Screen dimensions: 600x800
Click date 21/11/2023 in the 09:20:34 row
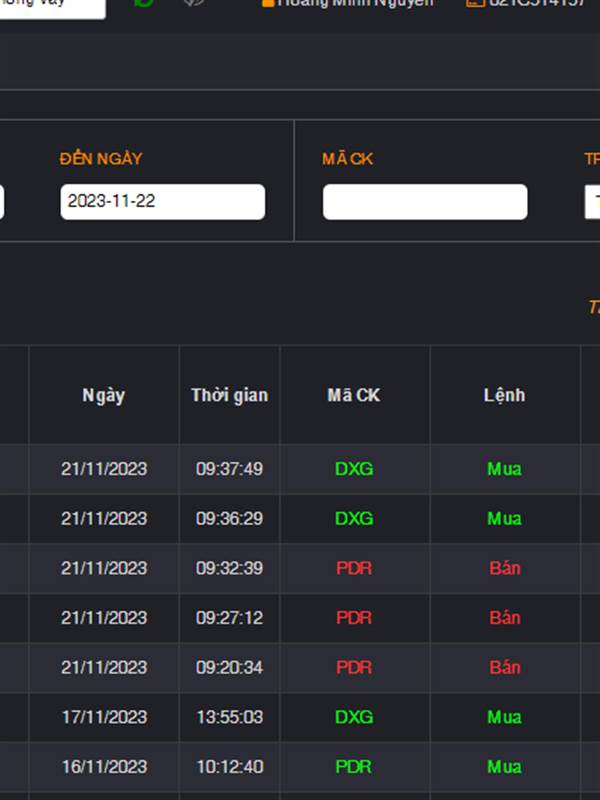tap(104, 667)
